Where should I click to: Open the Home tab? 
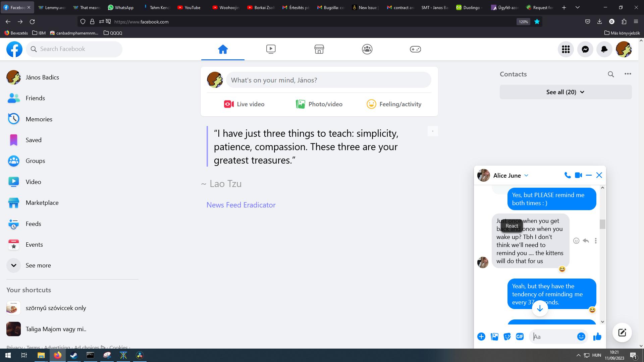tap(223, 49)
